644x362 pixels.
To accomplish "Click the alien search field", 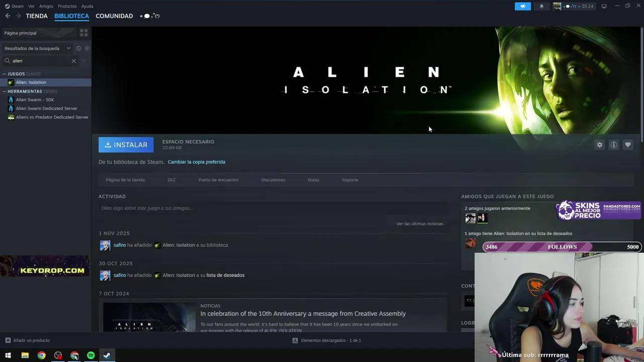I will pos(40,61).
